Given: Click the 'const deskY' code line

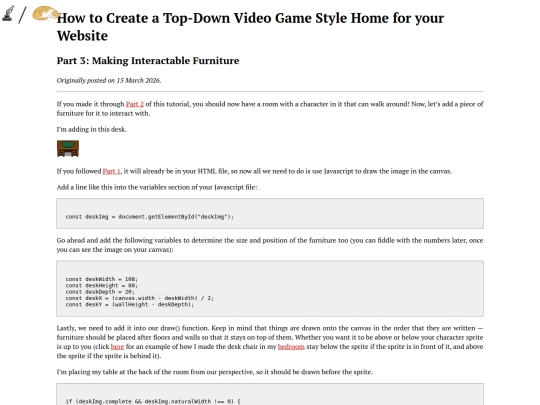Looking at the screenshot, I should 129,304.
